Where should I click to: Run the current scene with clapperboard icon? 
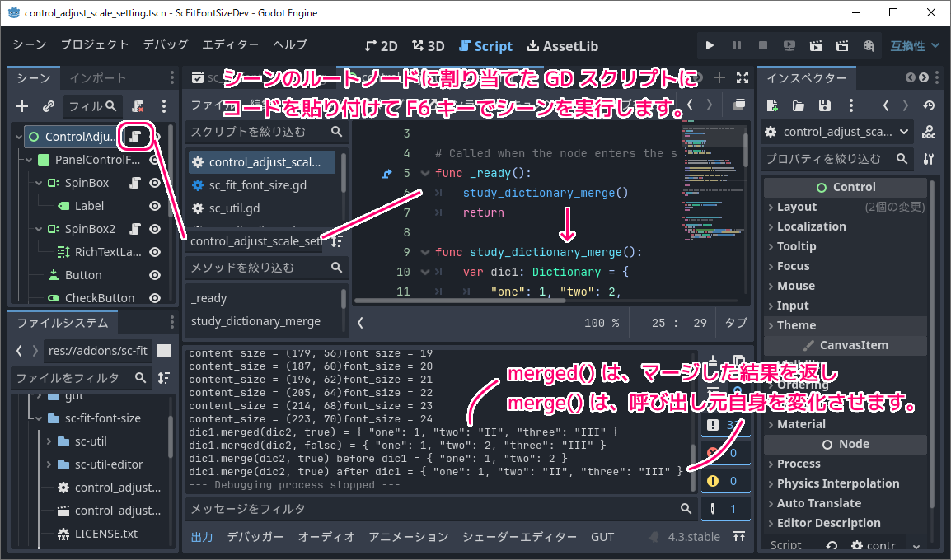coord(816,46)
